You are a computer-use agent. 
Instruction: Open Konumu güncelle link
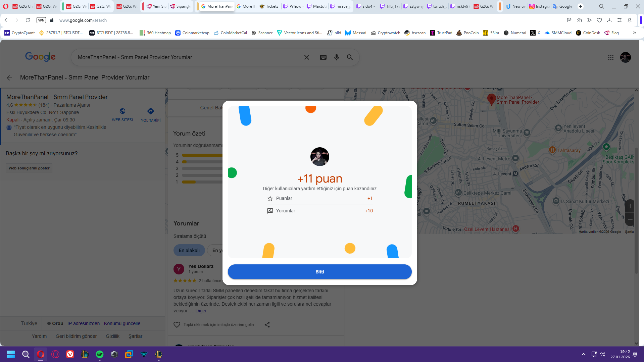point(122,323)
